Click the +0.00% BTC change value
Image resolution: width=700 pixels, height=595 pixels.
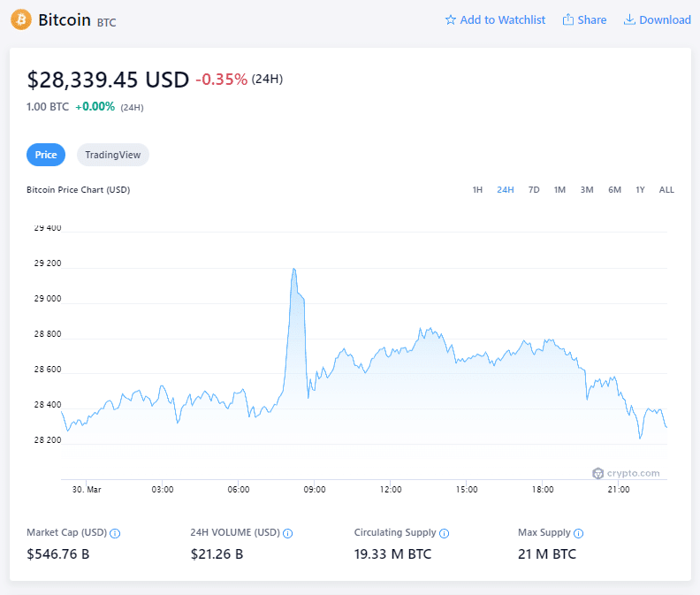click(x=95, y=107)
